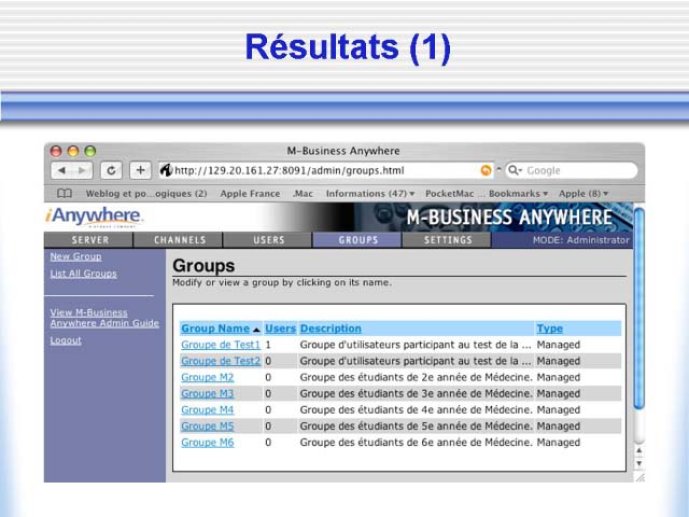689x517 pixels.
Task: Open the Groupe M6 group
Action: click(207, 442)
